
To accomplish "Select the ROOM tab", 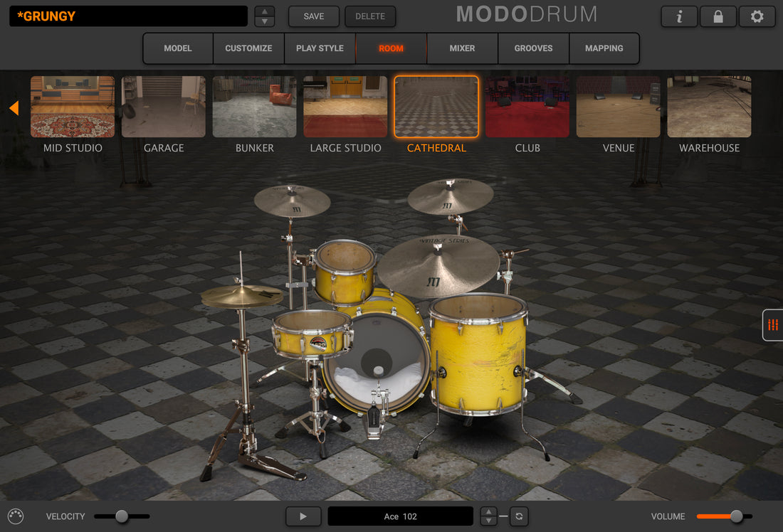I will (x=391, y=48).
